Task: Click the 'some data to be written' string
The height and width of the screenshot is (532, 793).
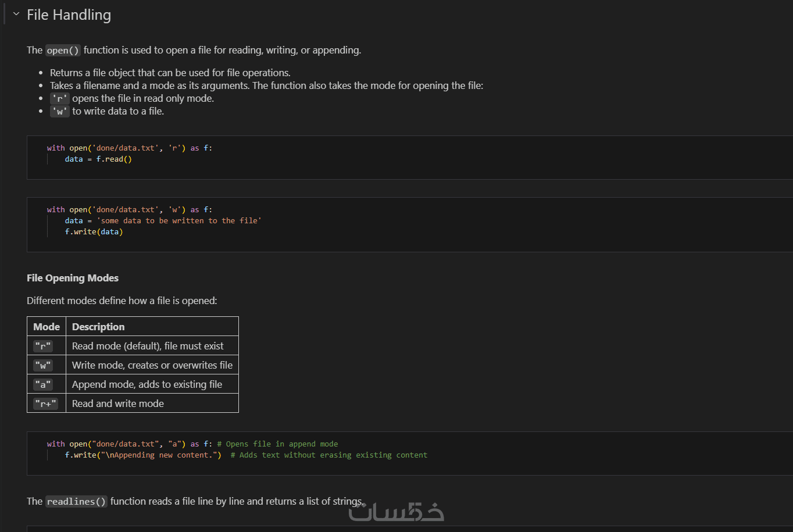Action: coord(179,221)
